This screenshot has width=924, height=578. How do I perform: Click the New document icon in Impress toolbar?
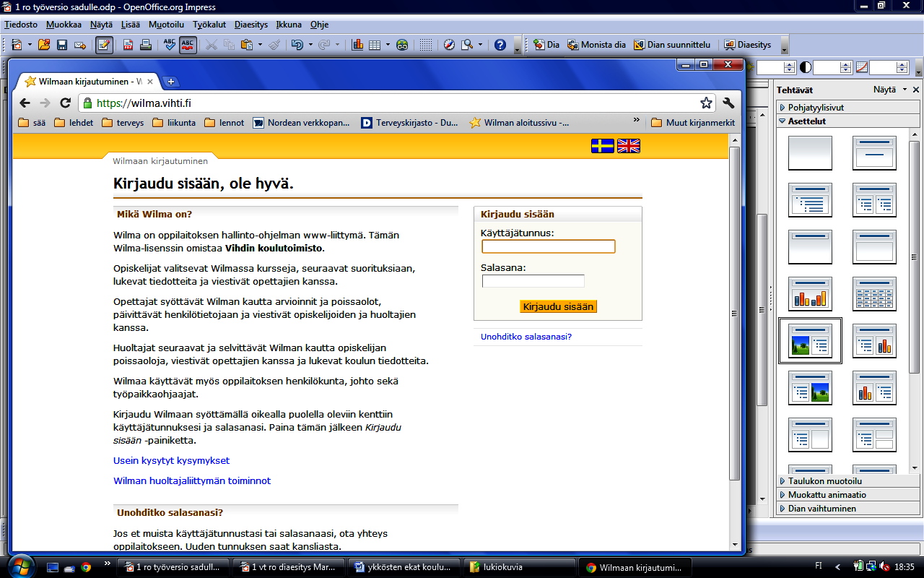point(17,45)
